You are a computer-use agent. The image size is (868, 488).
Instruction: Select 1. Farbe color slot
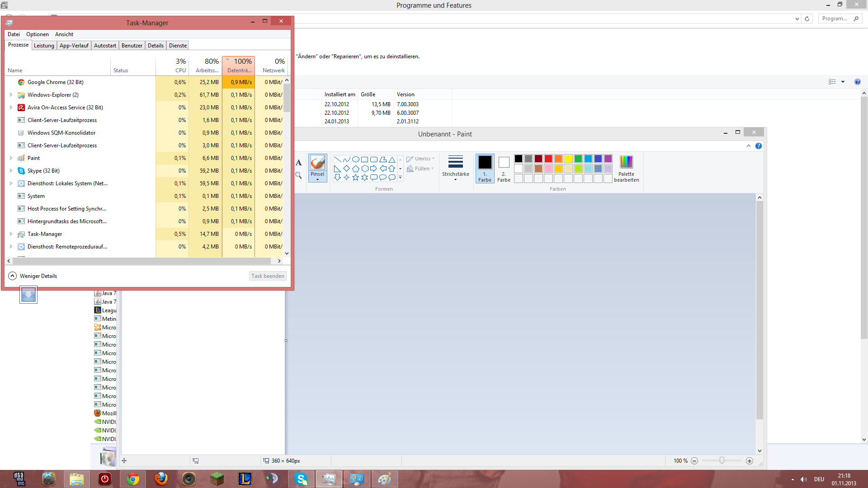click(x=485, y=169)
